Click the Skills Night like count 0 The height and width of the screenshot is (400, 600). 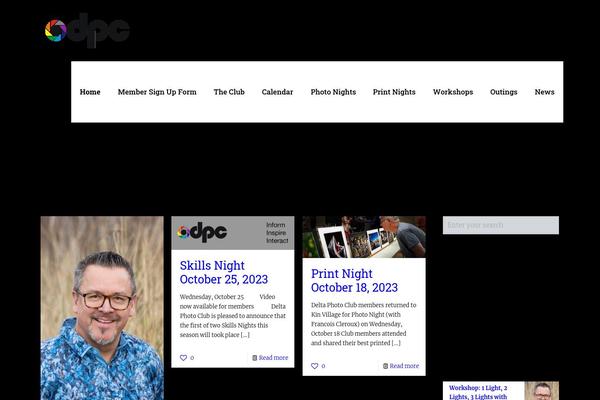click(x=192, y=358)
